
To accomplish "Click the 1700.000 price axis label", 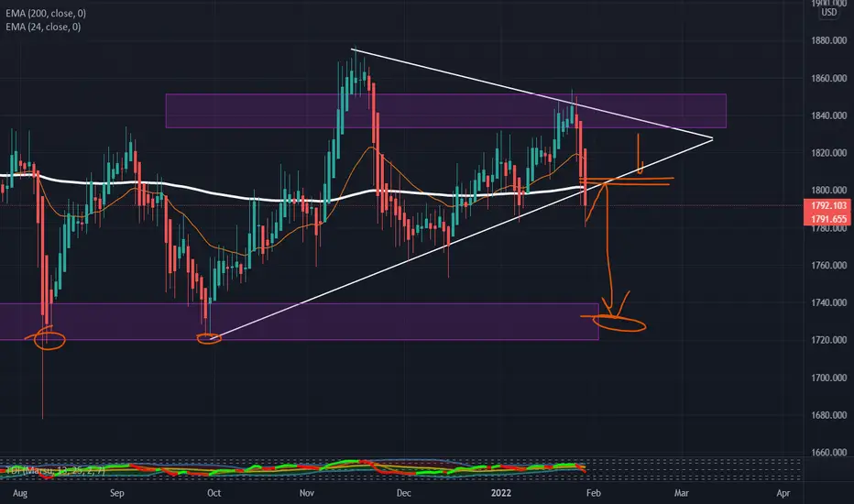I will pyautogui.click(x=828, y=378).
